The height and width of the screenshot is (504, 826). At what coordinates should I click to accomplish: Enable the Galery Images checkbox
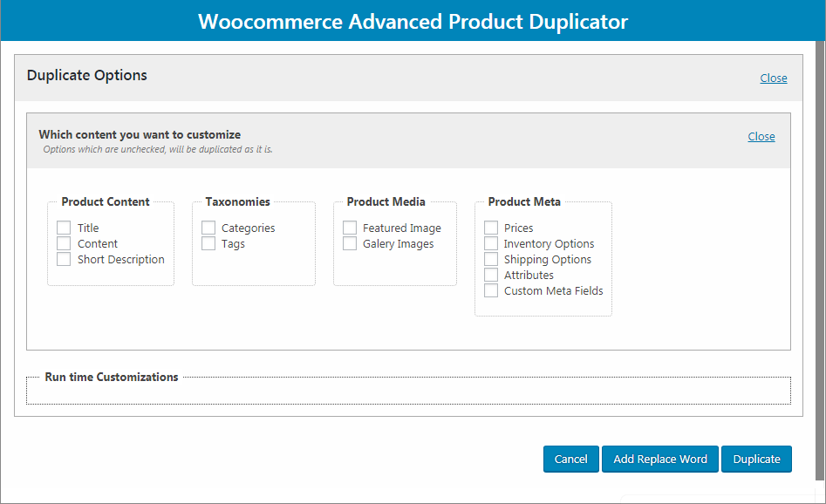pos(350,243)
